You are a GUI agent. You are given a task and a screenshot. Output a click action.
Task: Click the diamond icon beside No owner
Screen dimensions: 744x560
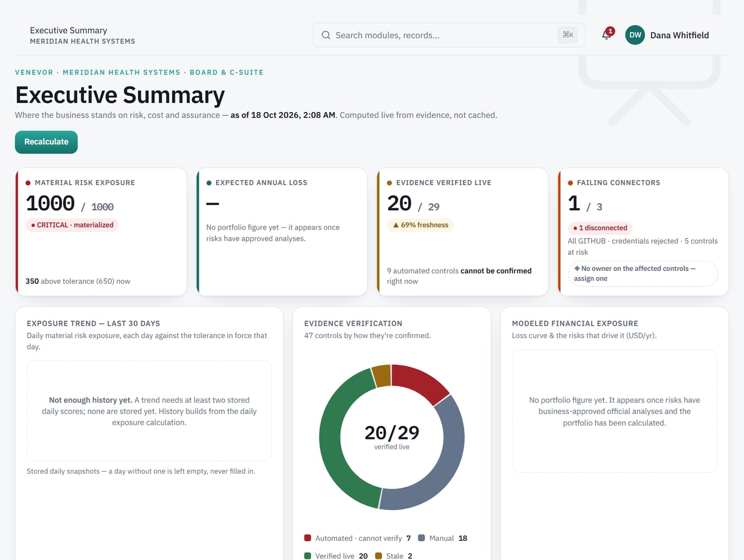(x=577, y=268)
